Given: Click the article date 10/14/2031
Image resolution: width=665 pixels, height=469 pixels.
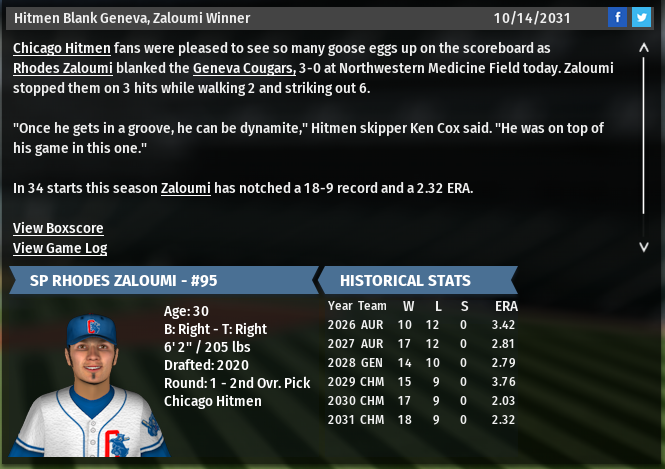Looking at the screenshot, I should [539, 18].
